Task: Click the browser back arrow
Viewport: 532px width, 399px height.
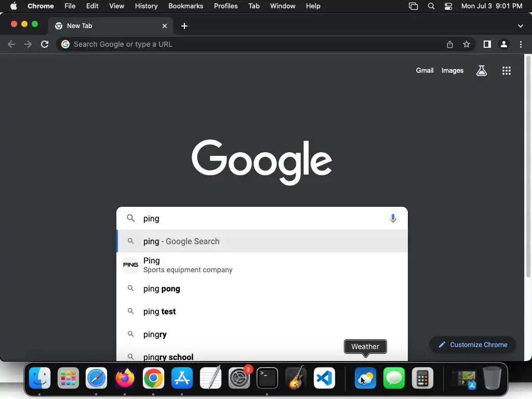Action: (x=11, y=44)
